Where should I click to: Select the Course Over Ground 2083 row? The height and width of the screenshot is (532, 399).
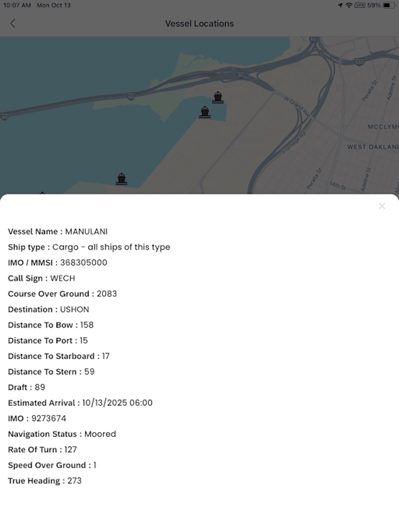point(62,294)
